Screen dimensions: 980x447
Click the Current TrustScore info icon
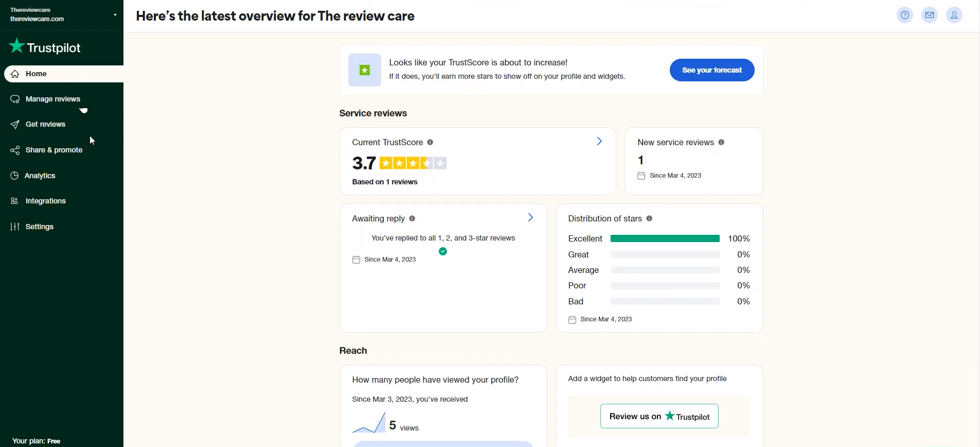430,142
